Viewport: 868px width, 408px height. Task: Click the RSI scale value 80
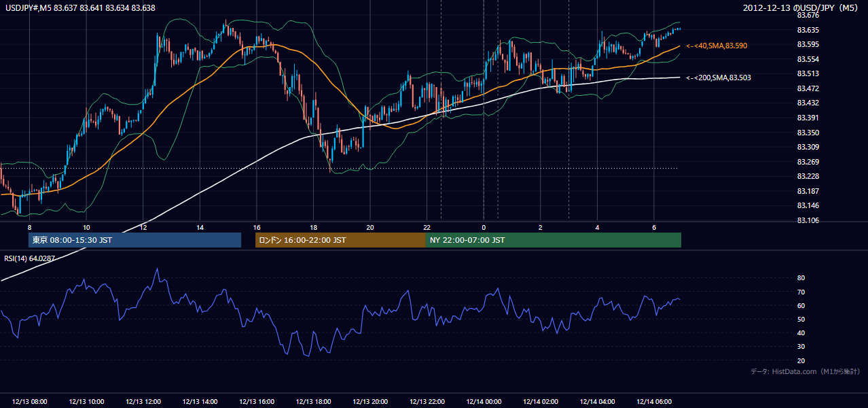(x=801, y=278)
